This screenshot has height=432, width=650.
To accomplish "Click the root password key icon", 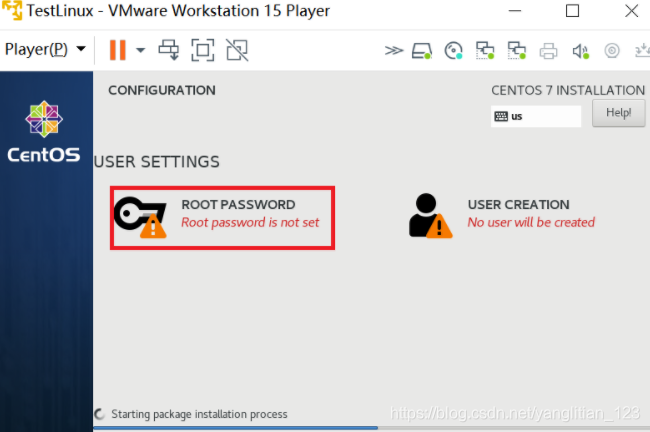I will click(x=140, y=217).
